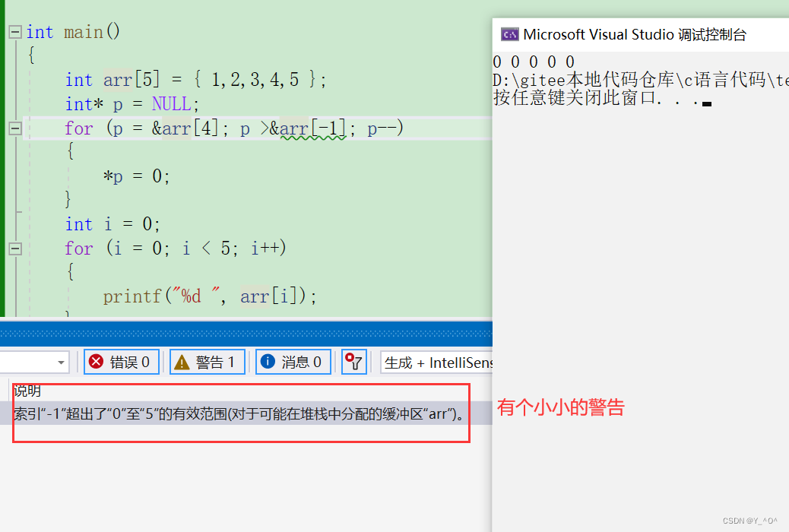Open the 生成 + IntelliSense dropdown

[437, 363]
